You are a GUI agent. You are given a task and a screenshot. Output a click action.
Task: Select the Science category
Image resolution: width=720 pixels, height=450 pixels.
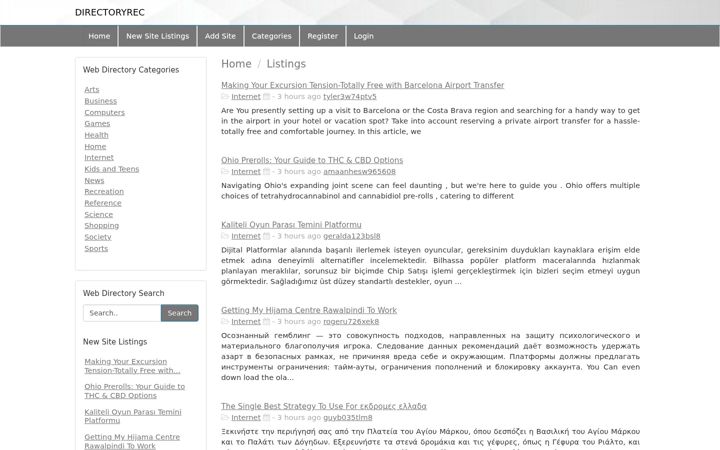(98, 214)
